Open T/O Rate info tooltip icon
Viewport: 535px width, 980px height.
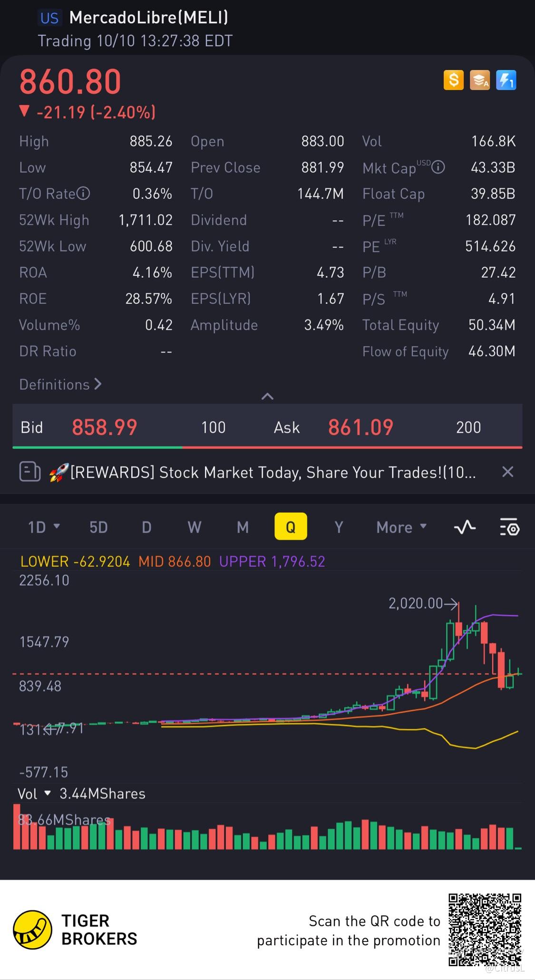coord(83,194)
